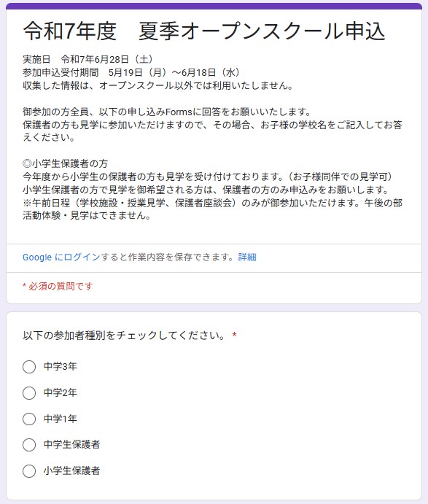
Task: Choose the 中学2年 radio option
Action: [x=29, y=393]
